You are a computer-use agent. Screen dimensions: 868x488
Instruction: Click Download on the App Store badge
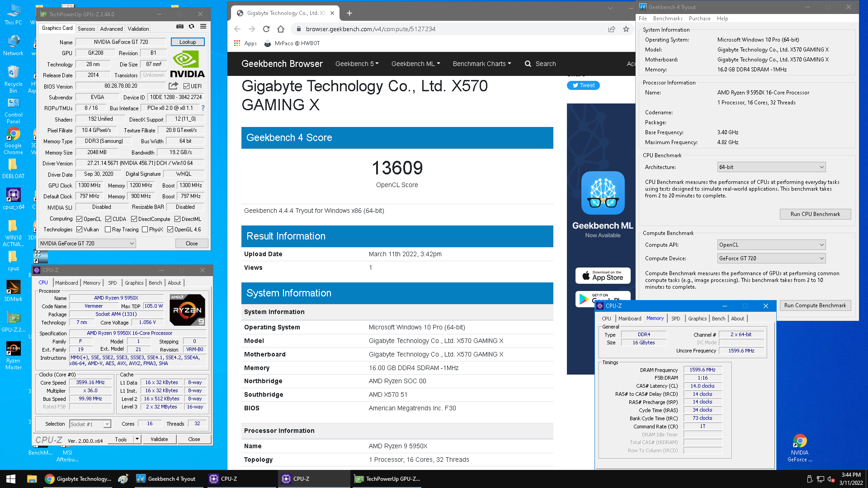pos(603,275)
